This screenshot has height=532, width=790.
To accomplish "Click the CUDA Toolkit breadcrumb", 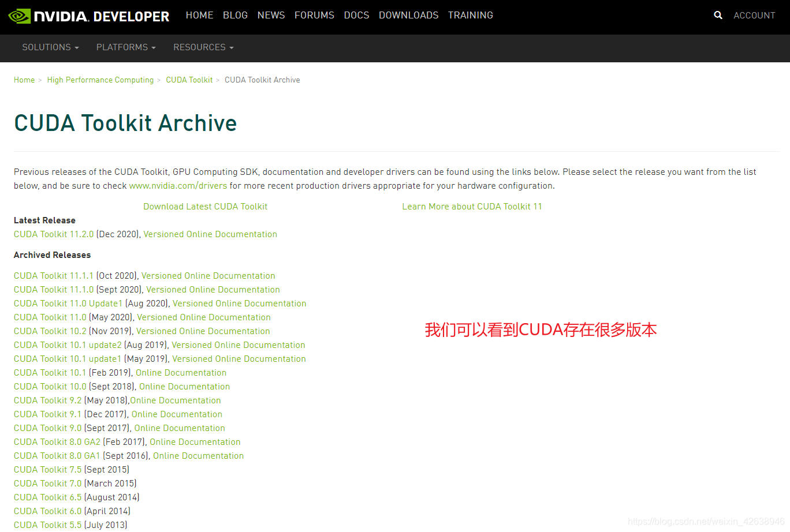I will pyautogui.click(x=189, y=80).
